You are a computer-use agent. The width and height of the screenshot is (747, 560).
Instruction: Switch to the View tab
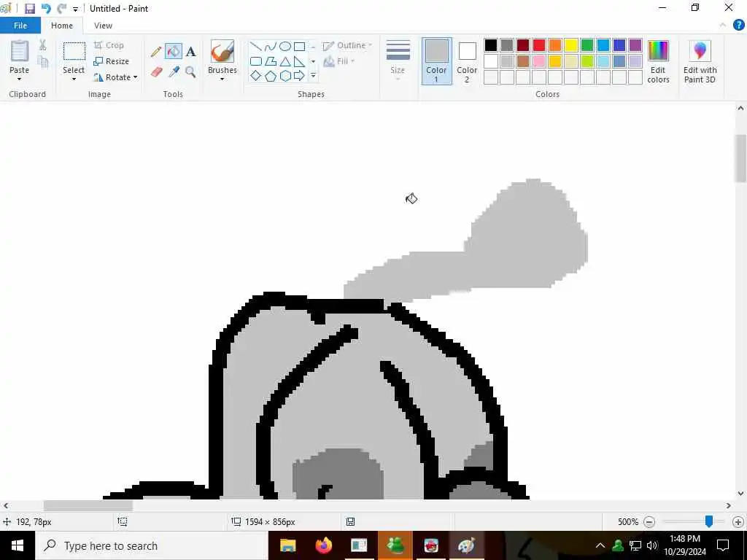(x=103, y=26)
